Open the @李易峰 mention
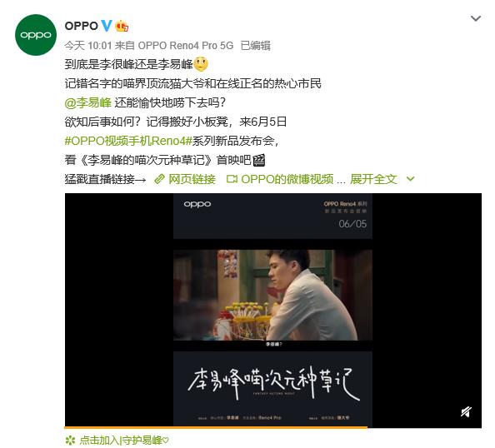 tap(87, 102)
